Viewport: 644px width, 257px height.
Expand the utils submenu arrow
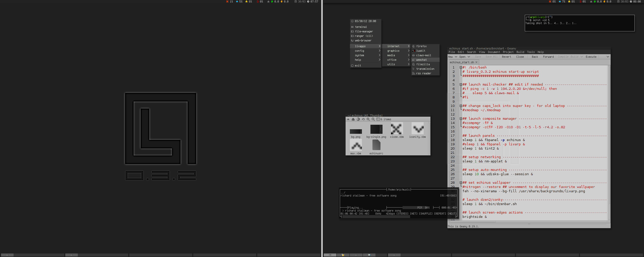(x=409, y=64)
